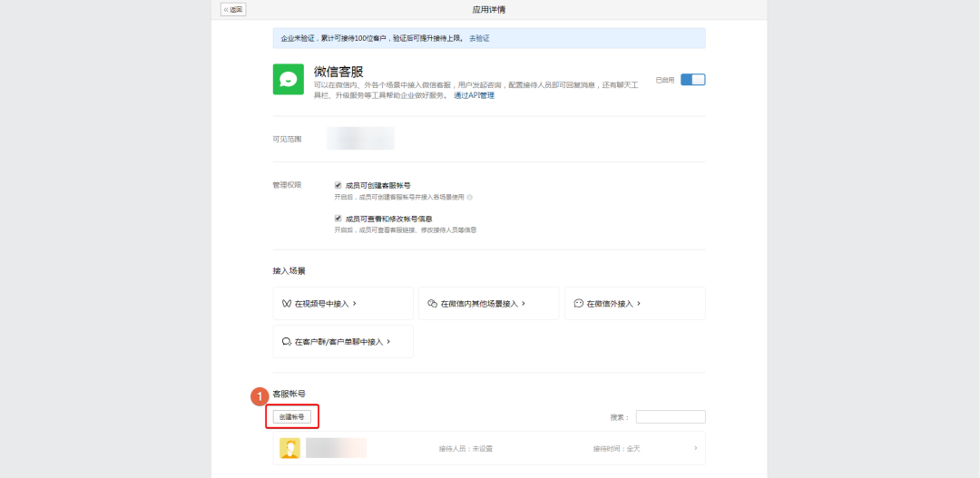Click chevron next to 在微信外接入

(x=639, y=303)
